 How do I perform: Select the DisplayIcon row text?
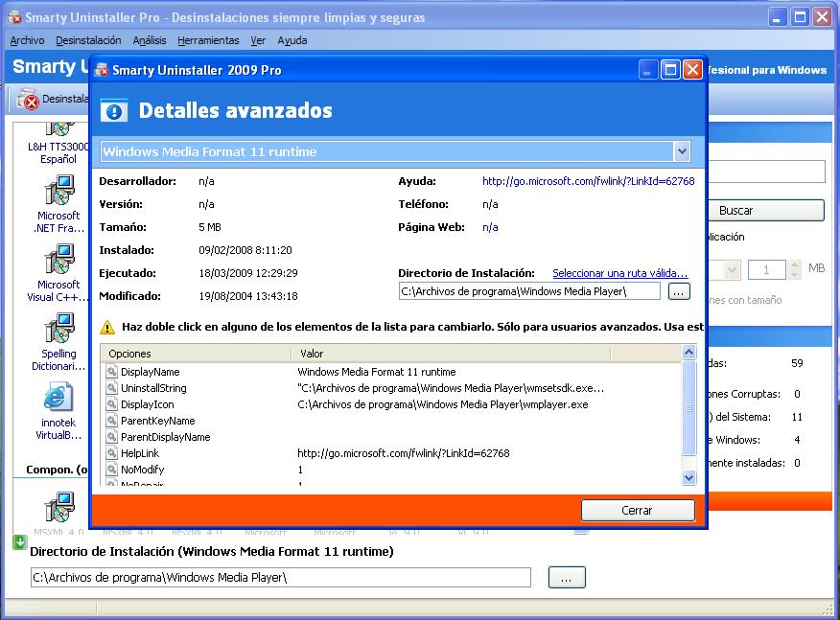[x=148, y=404]
